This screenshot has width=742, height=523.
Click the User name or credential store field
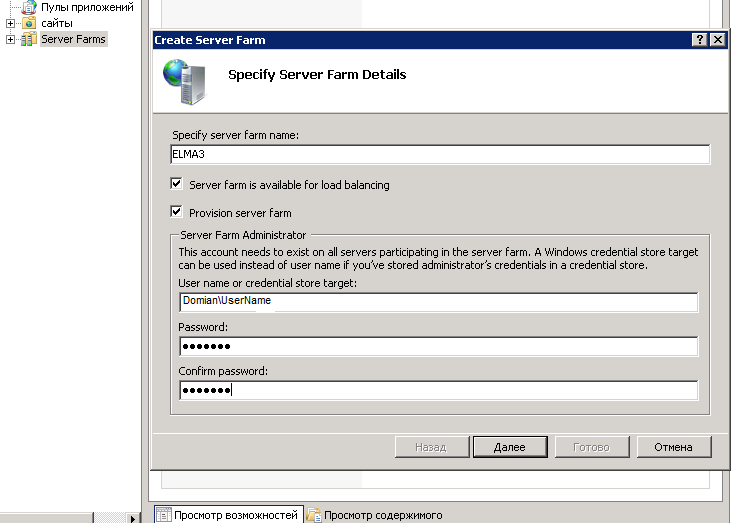438,301
